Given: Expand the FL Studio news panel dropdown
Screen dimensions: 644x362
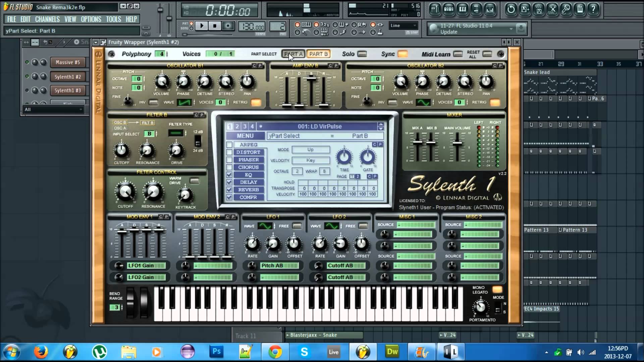Looking at the screenshot, I should 511,29.
